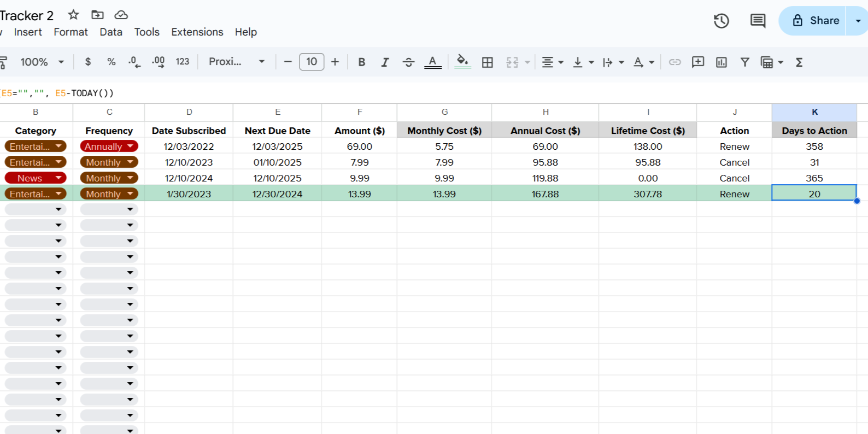Image resolution: width=868 pixels, height=434 pixels.
Task: Open the Insert menu
Action: pos(28,32)
